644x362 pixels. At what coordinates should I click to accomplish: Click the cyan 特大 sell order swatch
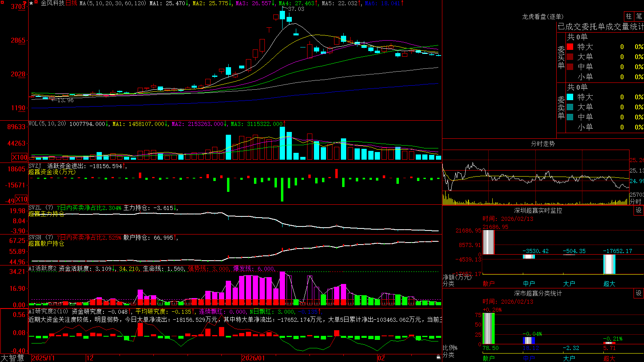(x=570, y=97)
